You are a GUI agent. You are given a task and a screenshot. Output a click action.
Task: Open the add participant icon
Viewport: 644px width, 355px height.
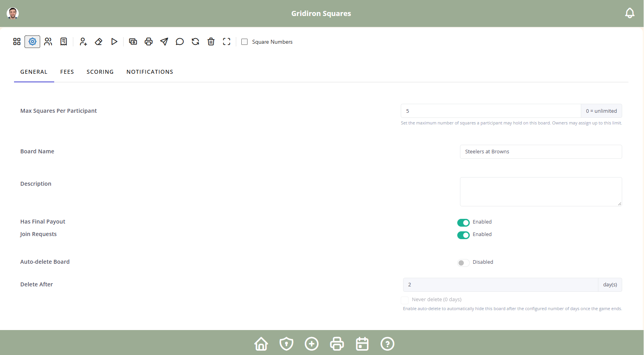coord(83,42)
